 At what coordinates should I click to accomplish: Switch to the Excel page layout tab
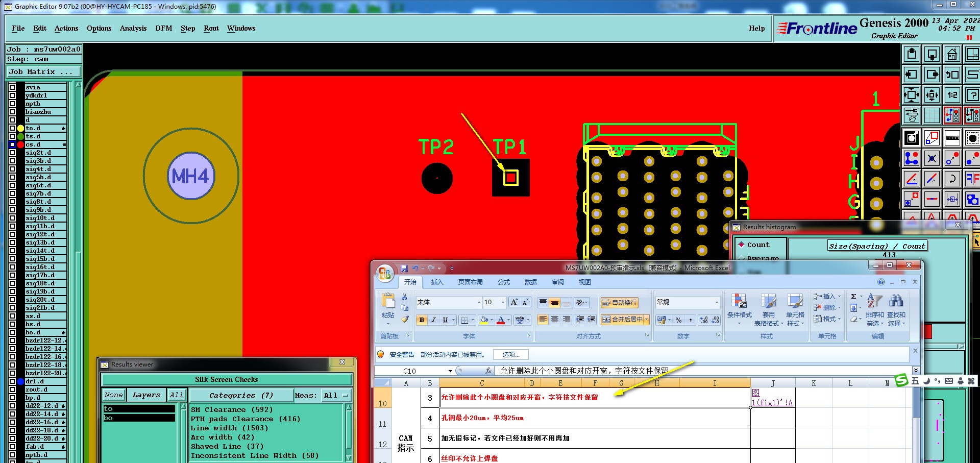click(470, 282)
